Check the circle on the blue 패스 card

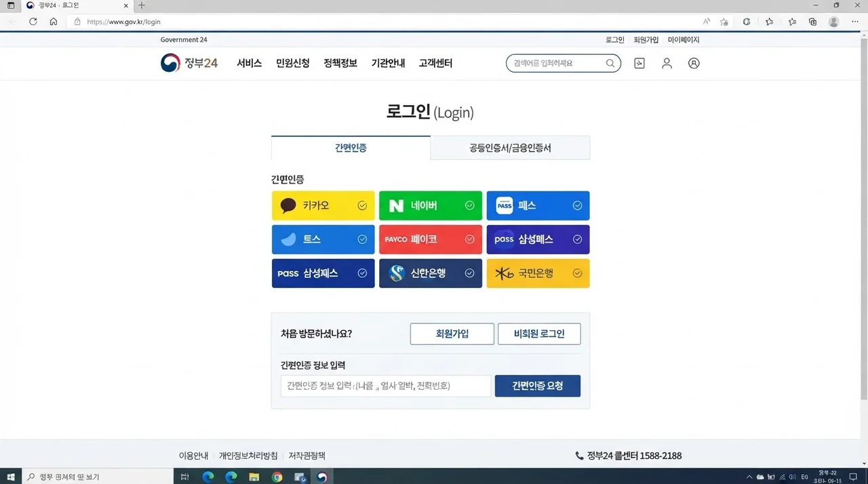[x=577, y=205]
